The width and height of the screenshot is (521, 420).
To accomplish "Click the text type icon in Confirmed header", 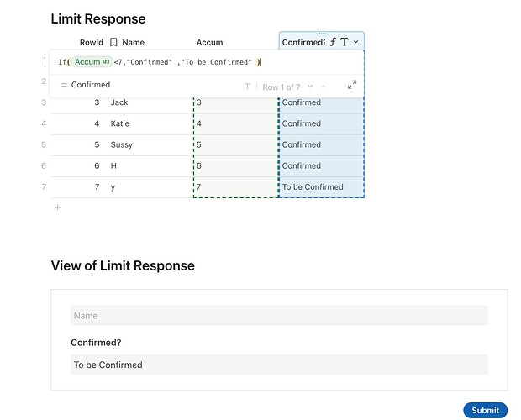I will click(x=345, y=42).
